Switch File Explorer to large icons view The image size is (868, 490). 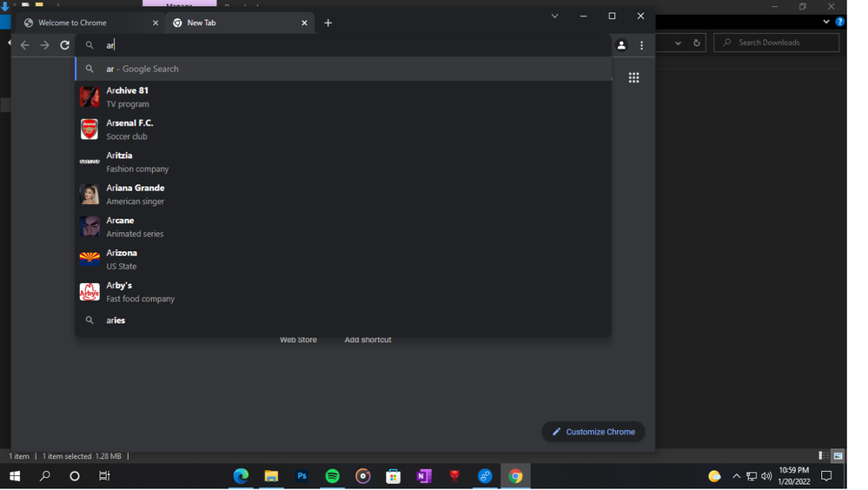[838, 455]
